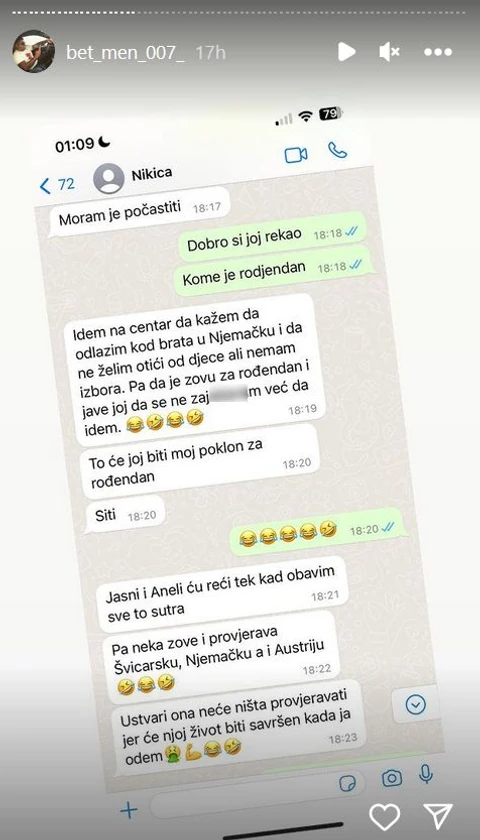This screenshot has width=480, height=840.
Task: Share story via paper plane icon
Action: (438, 816)
